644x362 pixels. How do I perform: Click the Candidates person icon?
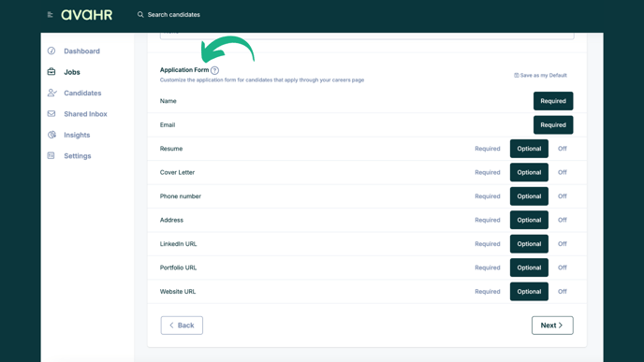pos(51,93)
